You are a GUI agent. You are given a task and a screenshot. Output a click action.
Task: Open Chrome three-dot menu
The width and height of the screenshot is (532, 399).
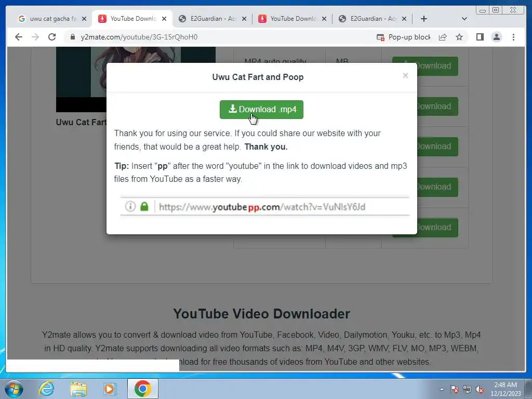point(513,37)
